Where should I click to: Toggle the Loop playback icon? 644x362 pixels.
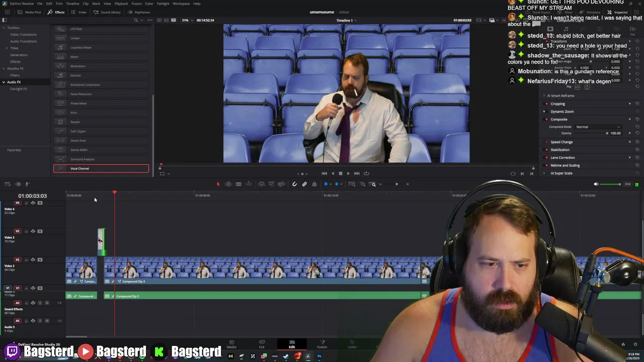click(366, 173)
